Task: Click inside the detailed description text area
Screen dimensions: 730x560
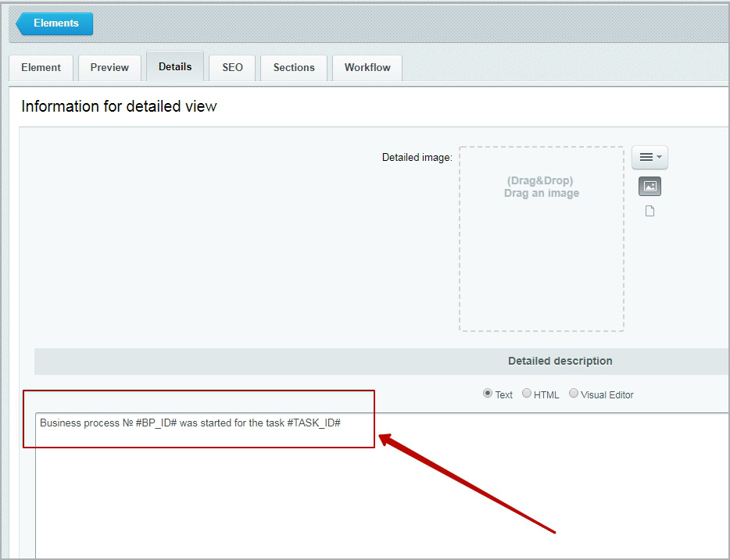Action: tap(381, 485)
